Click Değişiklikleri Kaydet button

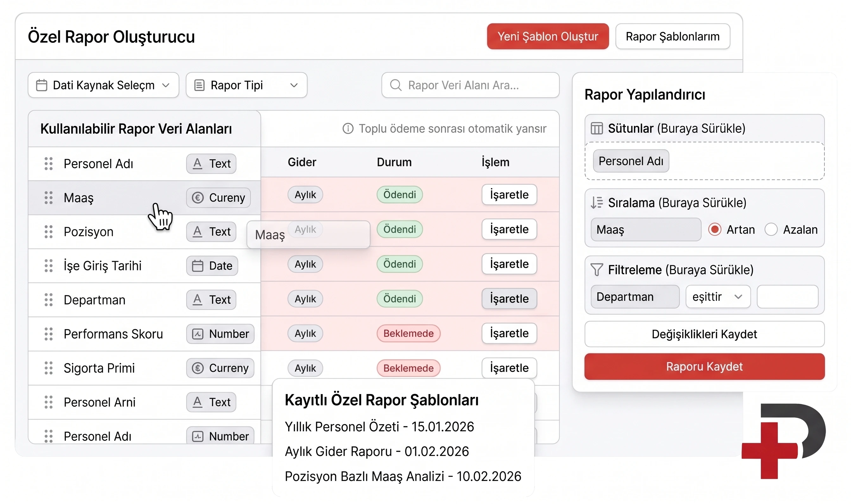(x=704, y=334)
